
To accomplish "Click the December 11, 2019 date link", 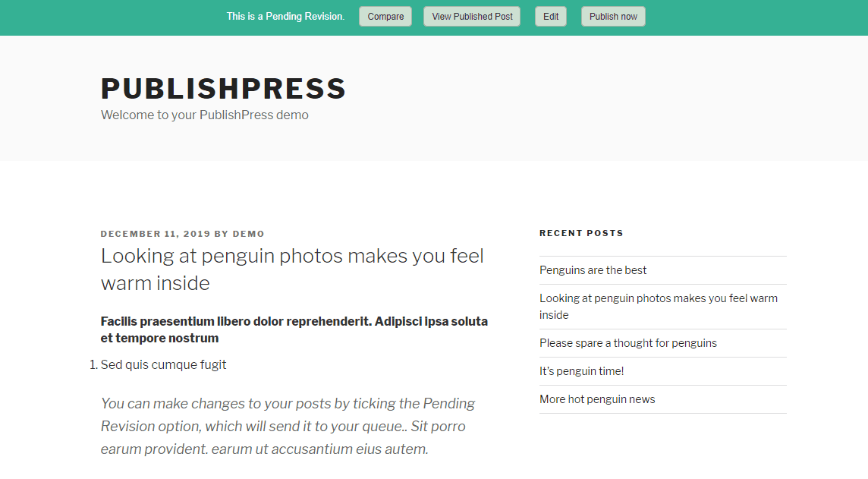I will click(156, 234).
